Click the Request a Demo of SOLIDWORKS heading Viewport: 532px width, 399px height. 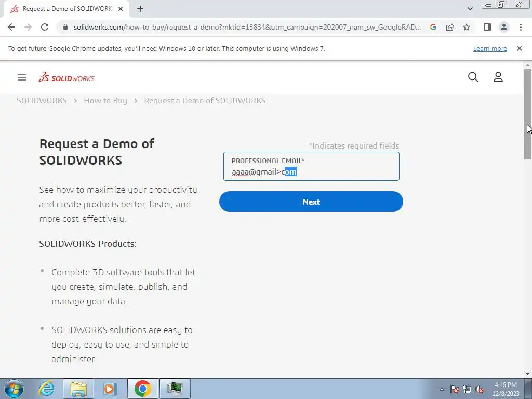click(x=97, y=152)
